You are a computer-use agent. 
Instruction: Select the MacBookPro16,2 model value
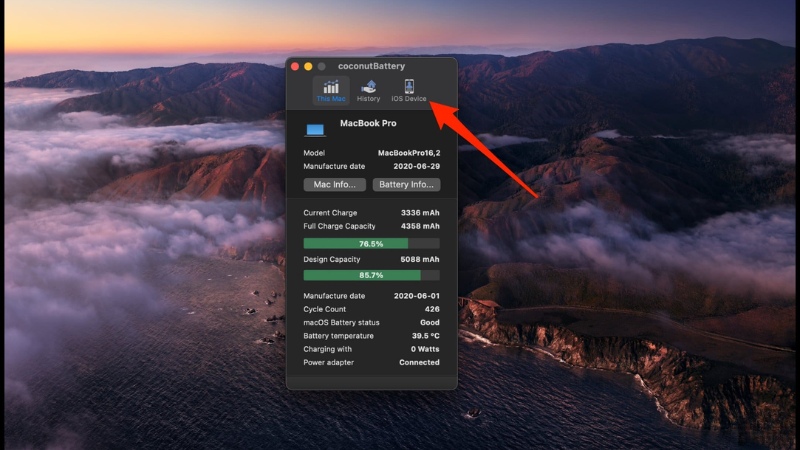click(x=408, y=153)
